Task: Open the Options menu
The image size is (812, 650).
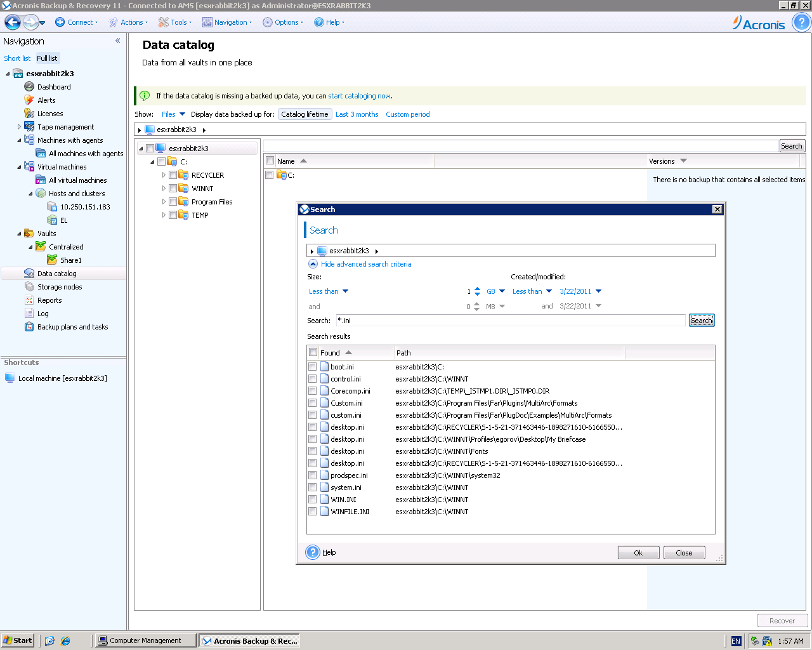Action: [283, 22]
